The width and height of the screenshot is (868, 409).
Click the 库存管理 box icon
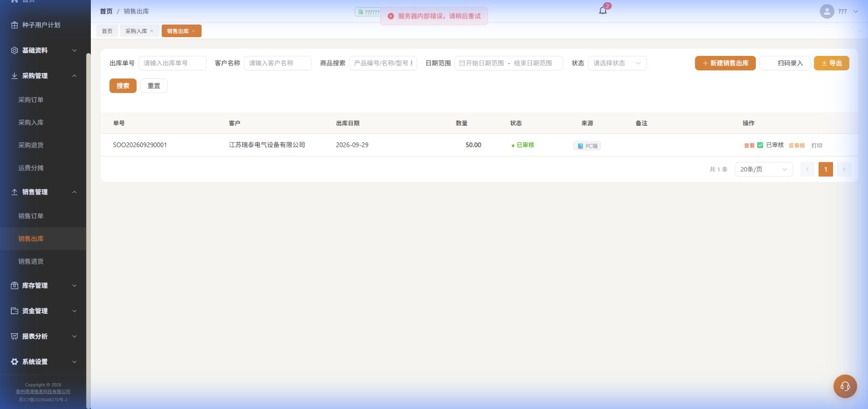point(15,285)
